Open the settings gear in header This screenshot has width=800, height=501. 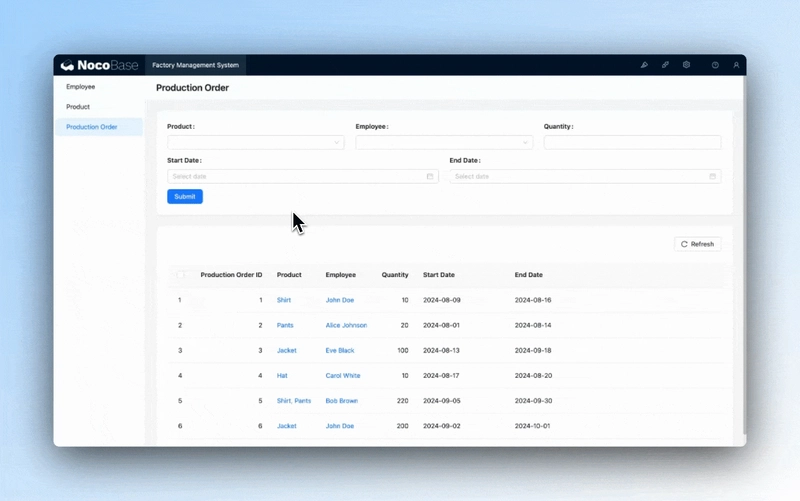pyautogui.click(x=686, y=65)
